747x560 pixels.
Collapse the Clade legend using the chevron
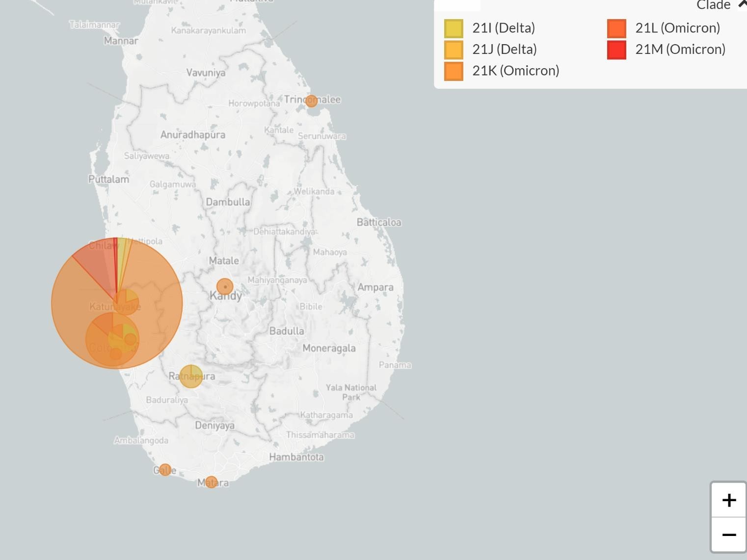click(742, 5)
